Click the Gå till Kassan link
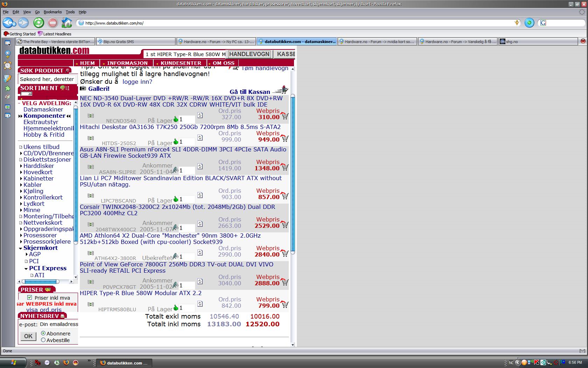The image size is (588, 368). click(x=250, y=92)
